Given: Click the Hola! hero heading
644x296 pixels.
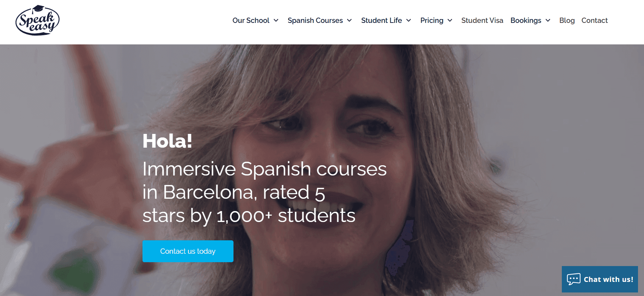Looking at the screenshot, I should pyautogui.click(x=168, y=141).
